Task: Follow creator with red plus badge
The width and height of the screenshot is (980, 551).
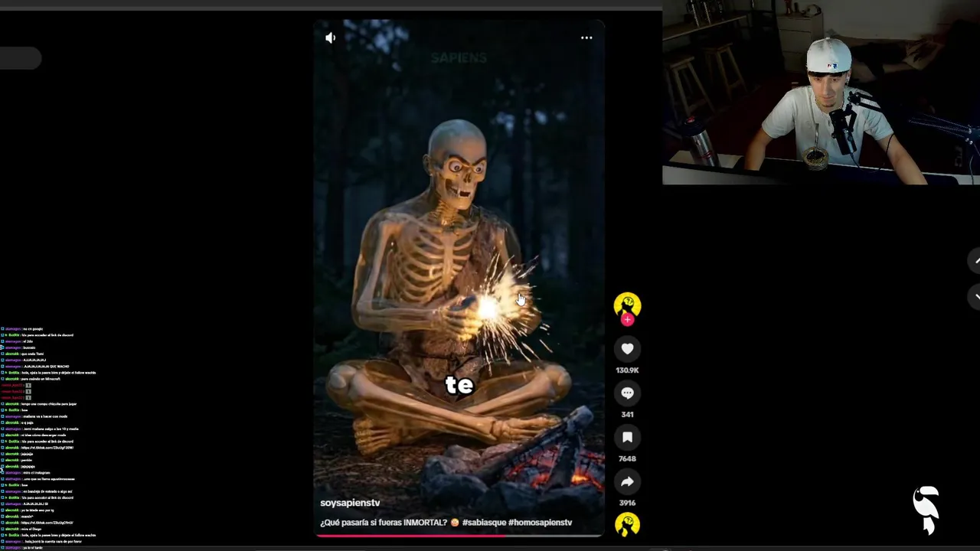Action: point(627,320)
